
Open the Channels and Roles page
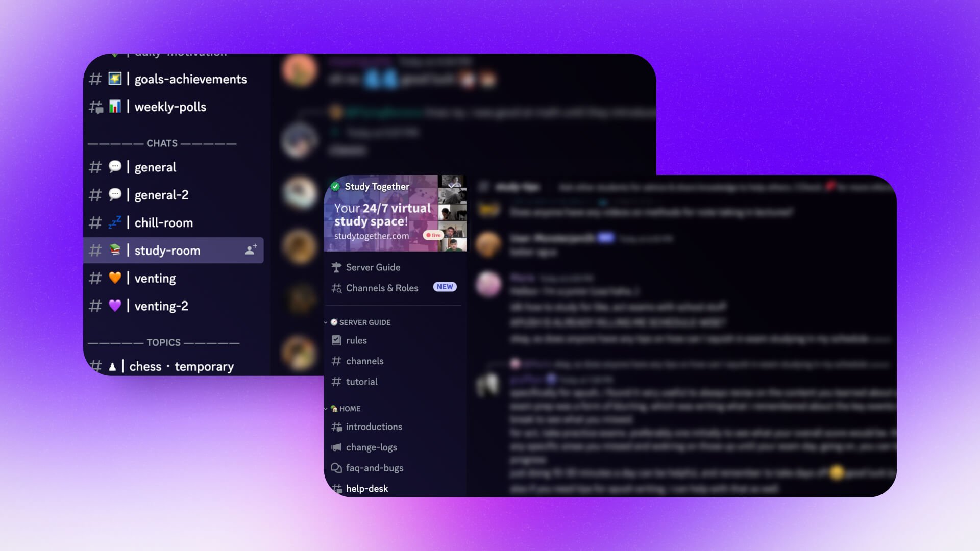coord(382,288)
